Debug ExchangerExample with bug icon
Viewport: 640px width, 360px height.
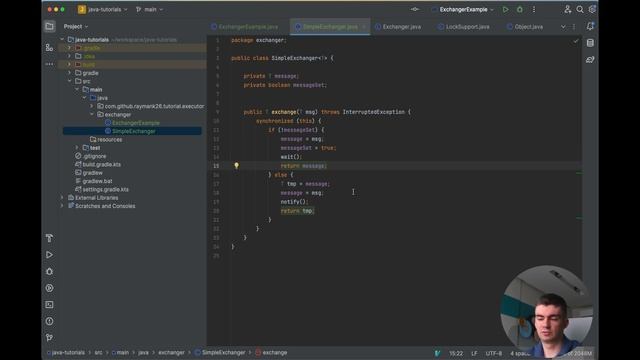click(x=520, y=9)
